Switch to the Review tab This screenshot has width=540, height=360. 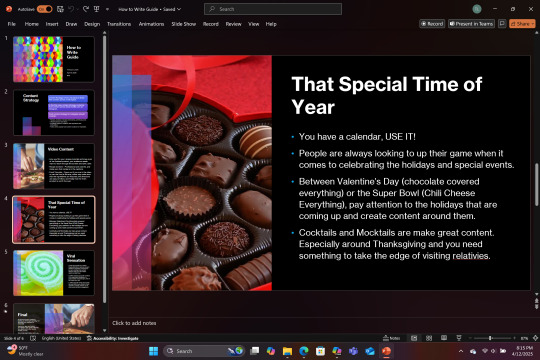click(233, 24)
